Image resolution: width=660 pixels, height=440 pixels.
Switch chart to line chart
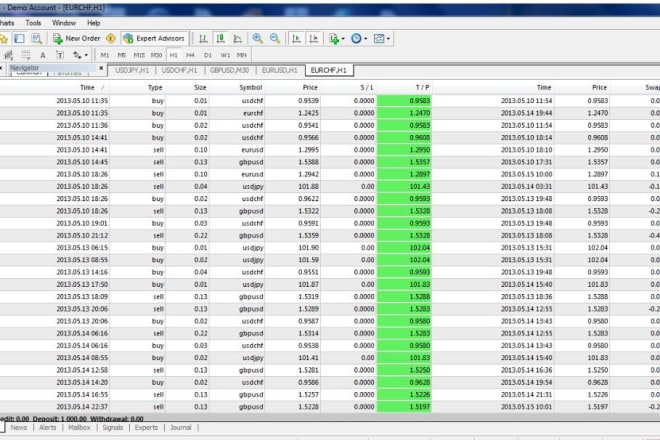click(237, 39)
